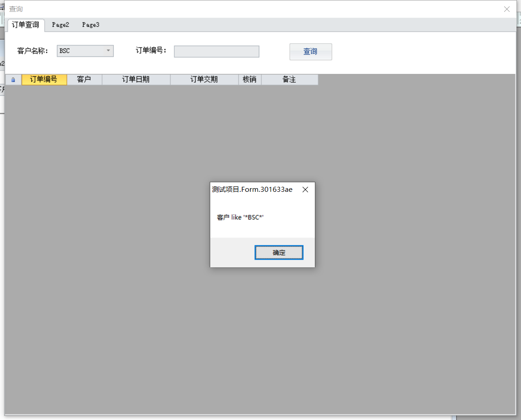Click the 查询 window title text
The height and width of the screenshot is (420, 521).
(x=16, y=9)
